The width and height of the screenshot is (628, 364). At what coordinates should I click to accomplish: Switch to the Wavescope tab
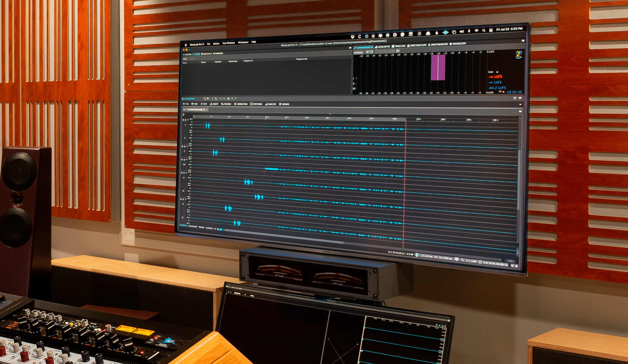[458, 44]
